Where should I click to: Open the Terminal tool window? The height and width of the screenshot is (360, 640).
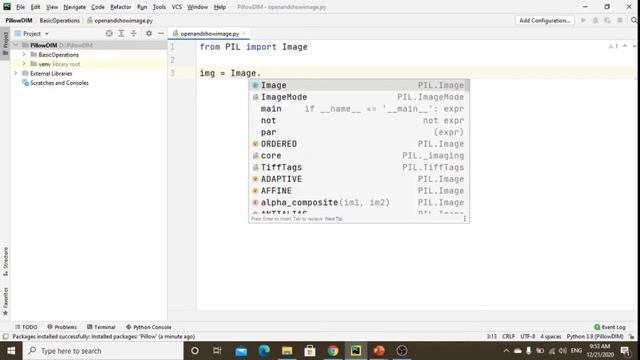(x=101, y=327)
